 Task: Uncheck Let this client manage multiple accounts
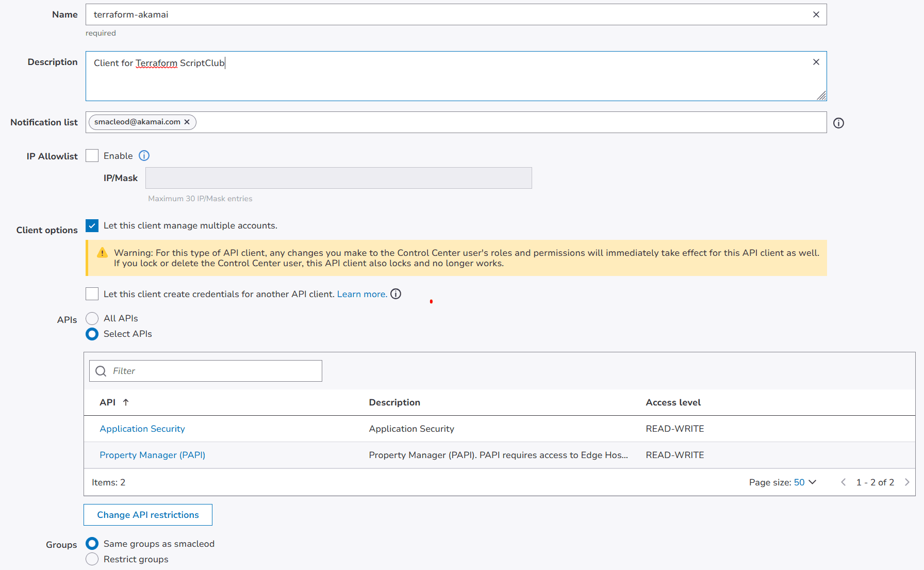coord(92,226)
